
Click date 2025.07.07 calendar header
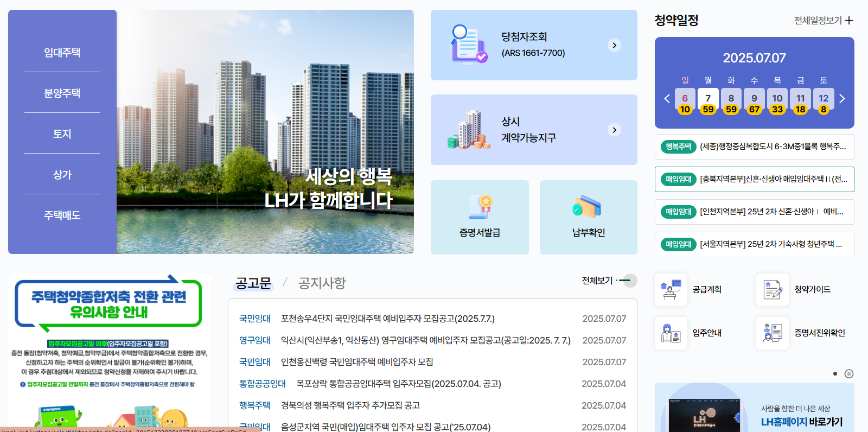[x=754, y=58]
